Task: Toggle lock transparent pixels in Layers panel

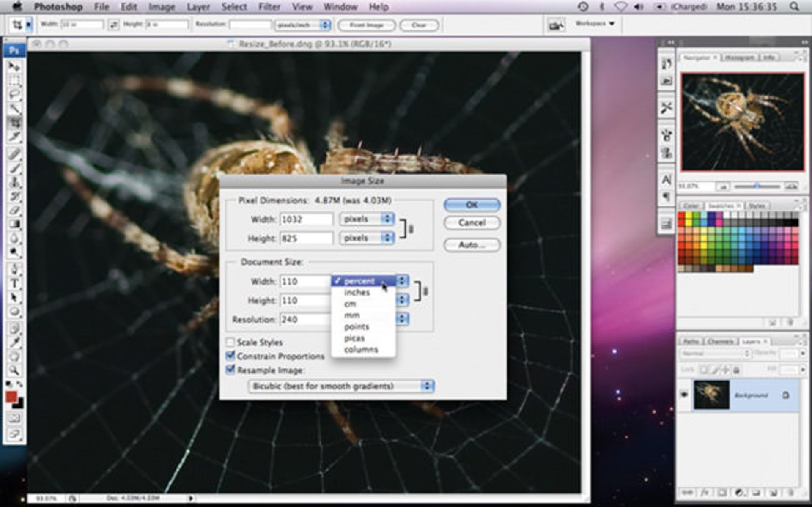Action: (x=704, y=370)
